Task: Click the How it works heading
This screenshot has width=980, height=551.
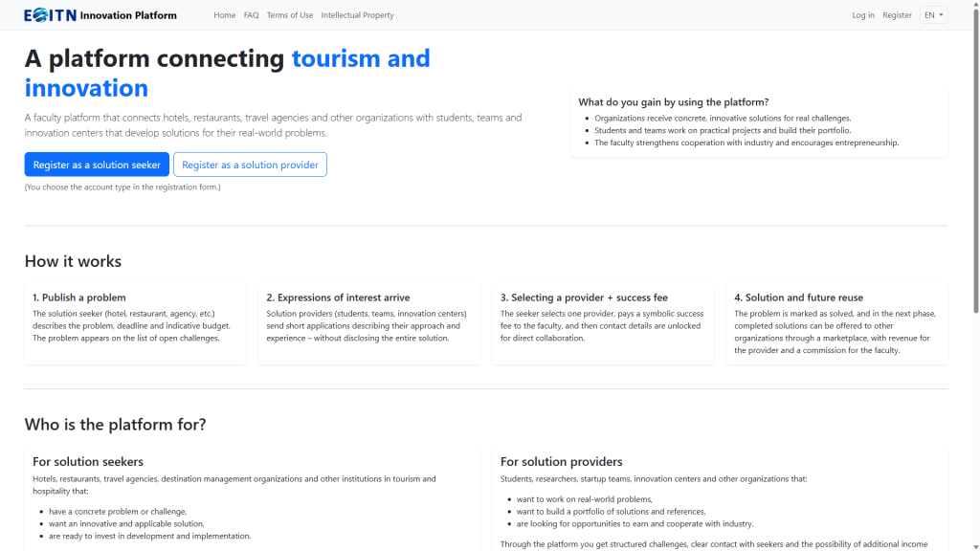Action: pos(73,261)
